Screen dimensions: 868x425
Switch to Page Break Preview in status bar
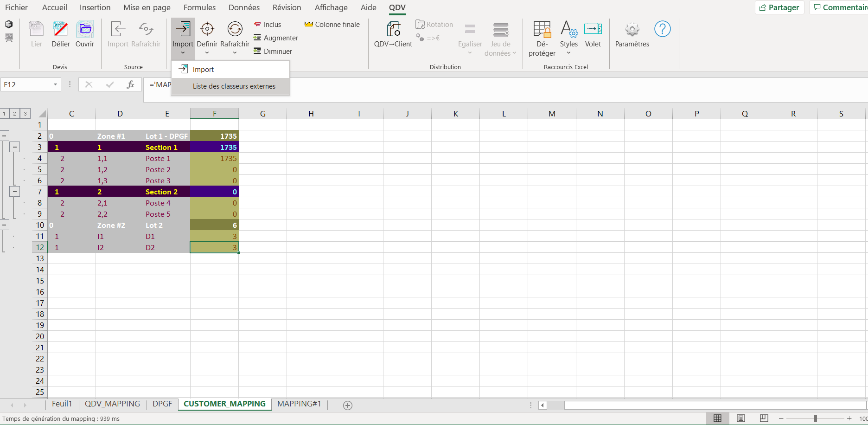[764, 419]
